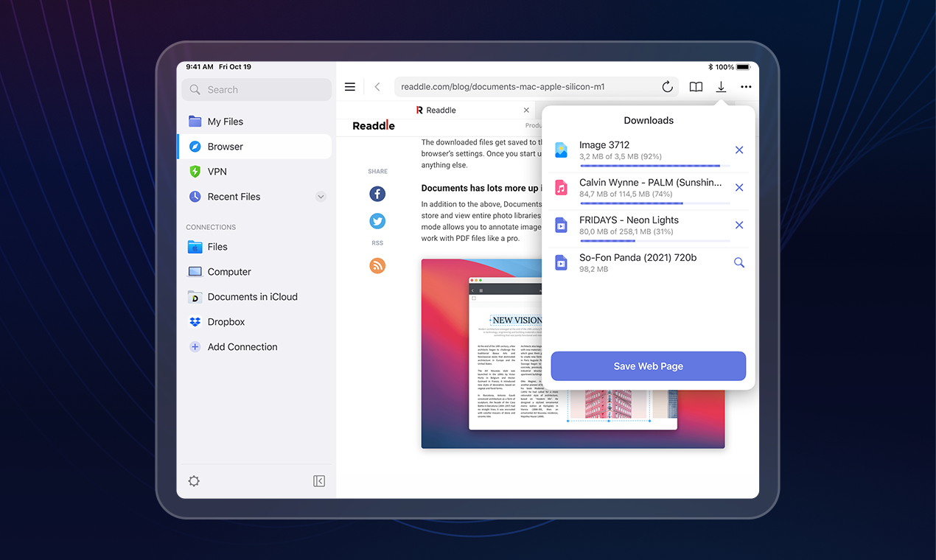The height and width of the screenshot is (560, 936).
Task: Select Browser in the sidebar
Action: tap(254, 147)
